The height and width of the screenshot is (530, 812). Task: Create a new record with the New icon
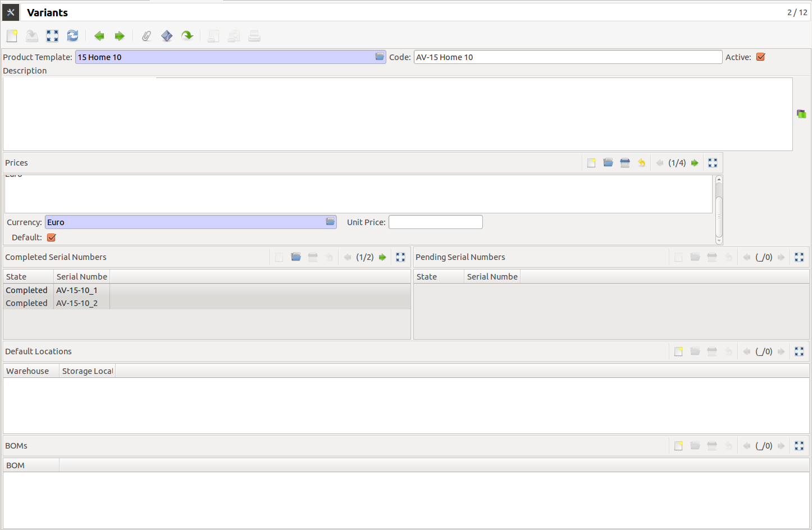pos(12,35)
